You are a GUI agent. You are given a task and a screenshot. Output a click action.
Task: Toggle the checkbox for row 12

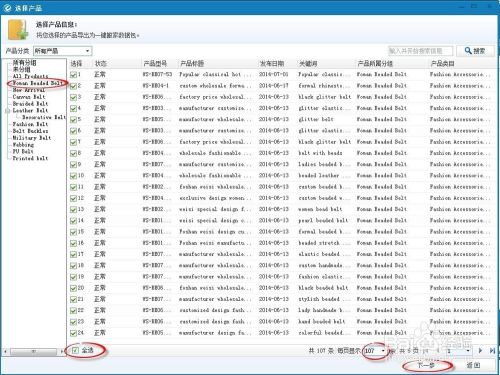click(73, 198)
